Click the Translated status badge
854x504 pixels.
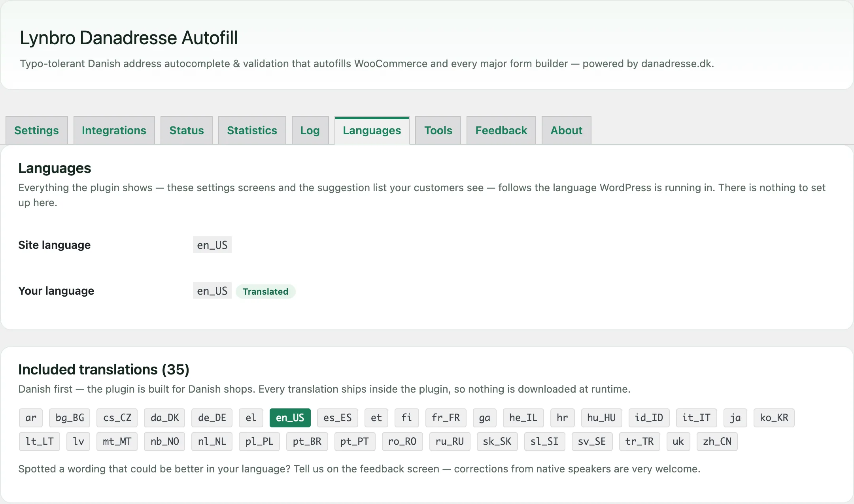point(265,291)
